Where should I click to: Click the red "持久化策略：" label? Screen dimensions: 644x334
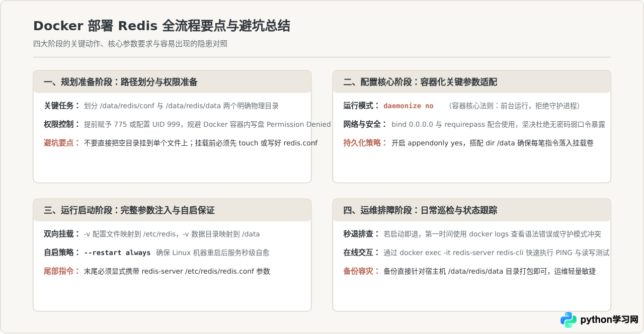[x=366, y=143]
